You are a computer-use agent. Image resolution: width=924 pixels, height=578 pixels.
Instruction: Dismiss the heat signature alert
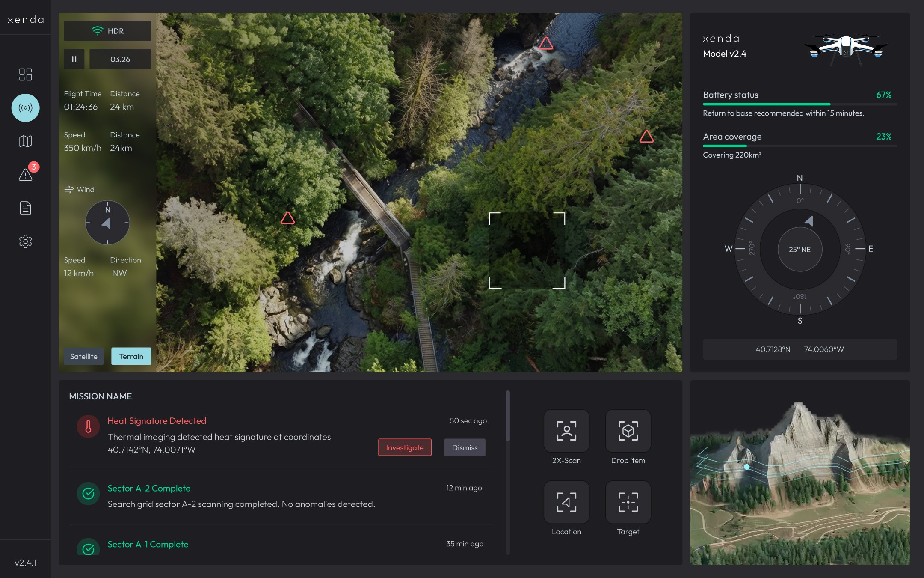pyautogui.click(x=465, y=447)
